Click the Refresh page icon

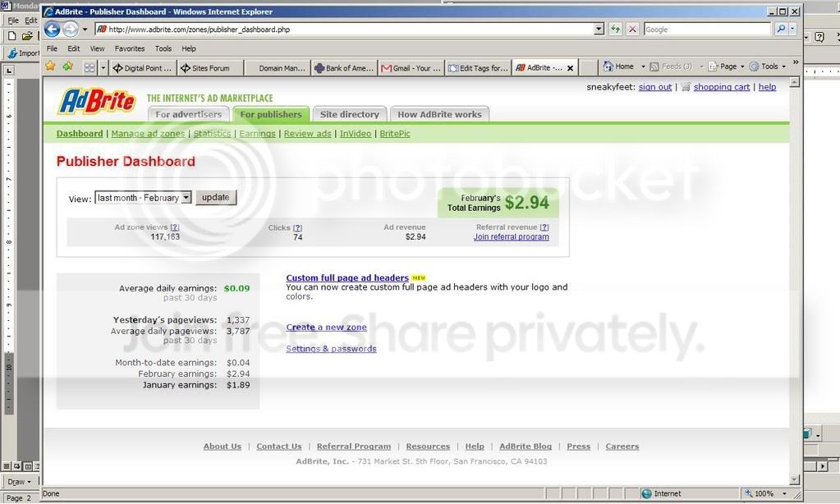click(x=615, y=29)
